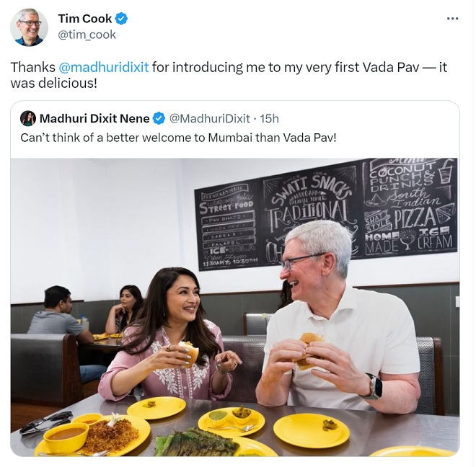Click the Pizza Ice Cream chalkboard sign
The width and height of the screenshot is (476, 467).
tap(410, 206)
